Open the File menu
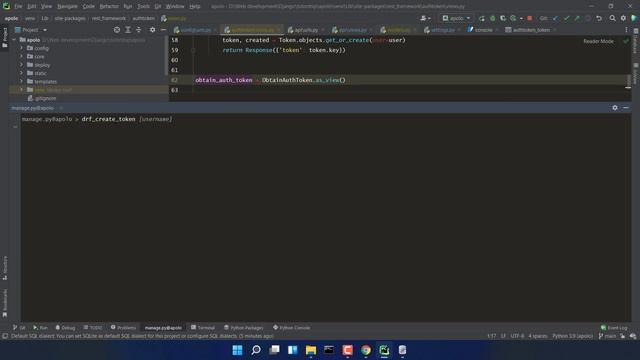 tap(18, 7)
